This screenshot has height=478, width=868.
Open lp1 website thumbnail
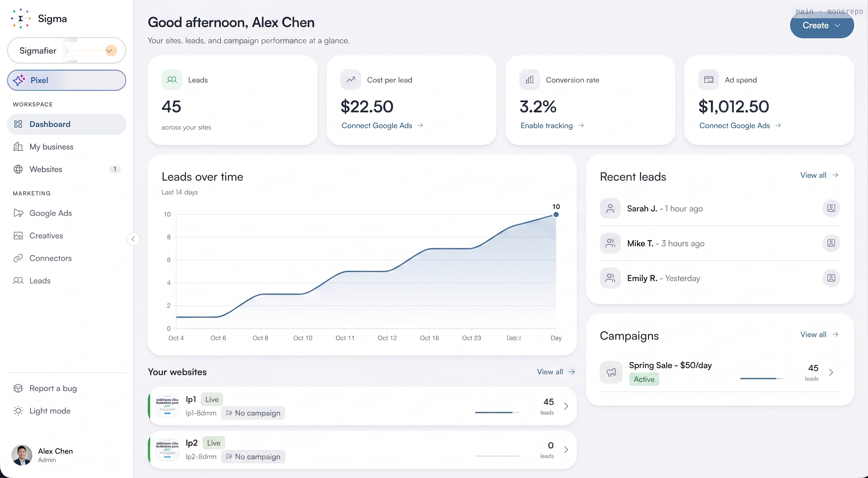coord(167,406)
